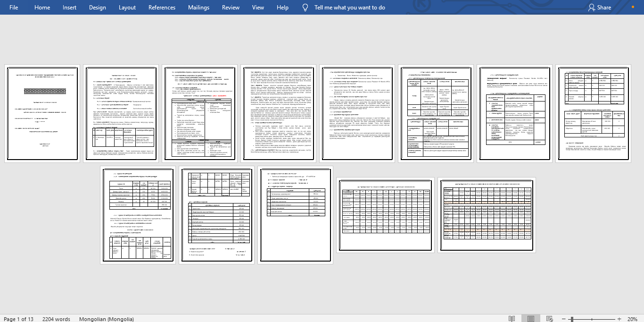644x322 pixels.
Task: Click the orange notification dot icon
Action: click(x=633, y=7)
